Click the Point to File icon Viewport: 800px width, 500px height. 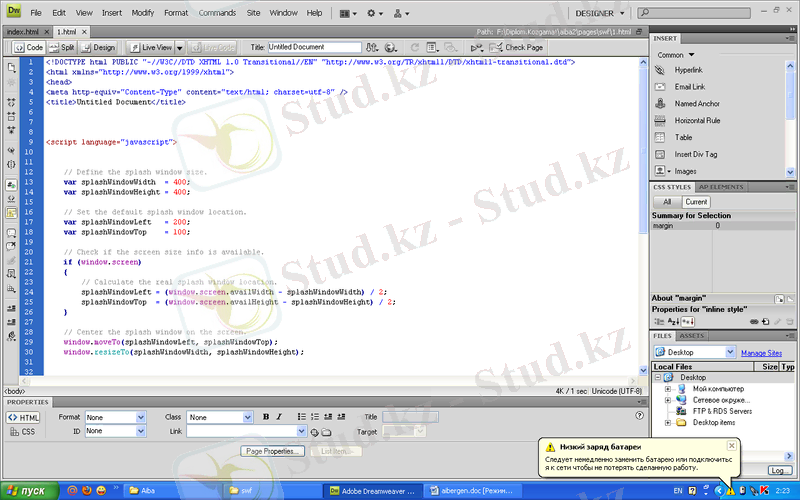coord(315,432)
